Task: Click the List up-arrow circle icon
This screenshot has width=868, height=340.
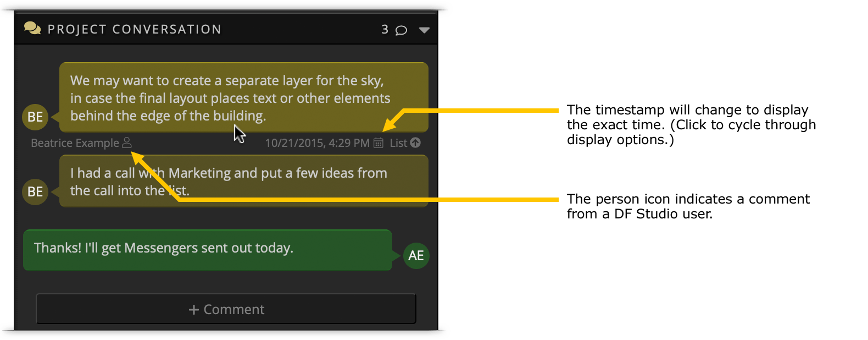Action: (416, 142)
